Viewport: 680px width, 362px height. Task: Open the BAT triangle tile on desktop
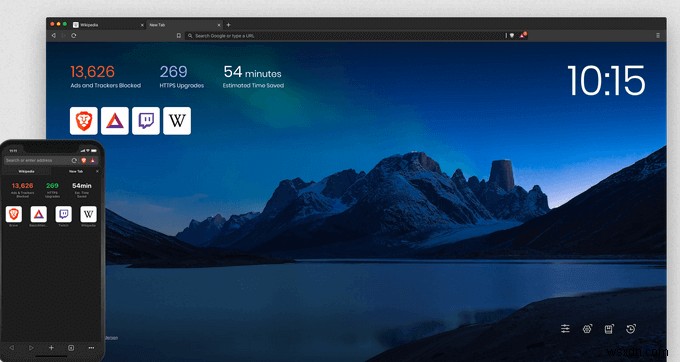point(115,121)
